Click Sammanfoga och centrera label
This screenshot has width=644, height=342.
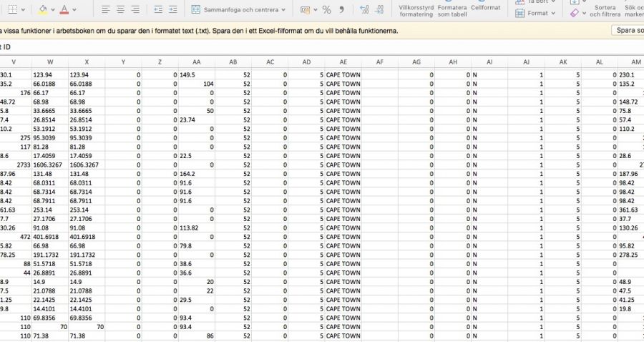pos(241,9)
